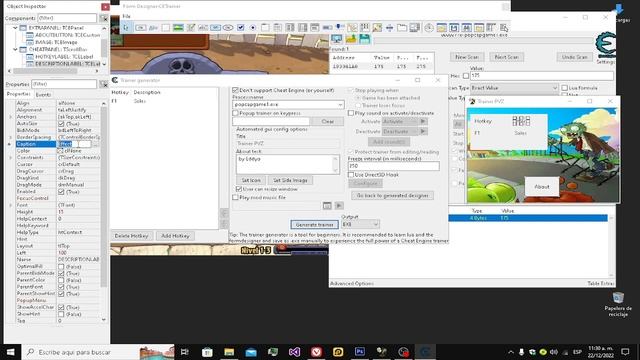Viewport: 640px width, 360px height.
Task: Click the Add Hotkey button
Action: click(x=175, y=236)
